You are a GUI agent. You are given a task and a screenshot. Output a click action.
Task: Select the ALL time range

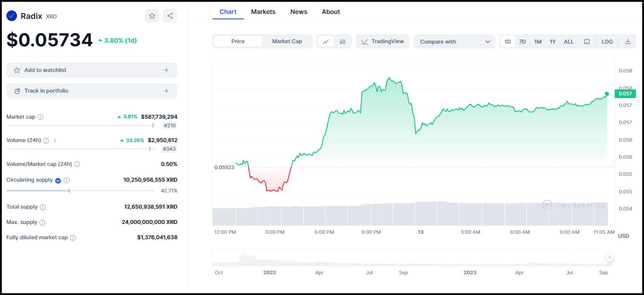(569, 41)
